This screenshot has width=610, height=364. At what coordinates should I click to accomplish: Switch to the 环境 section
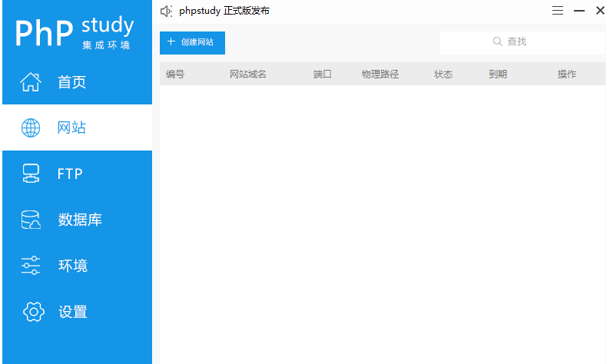(77, 266)
